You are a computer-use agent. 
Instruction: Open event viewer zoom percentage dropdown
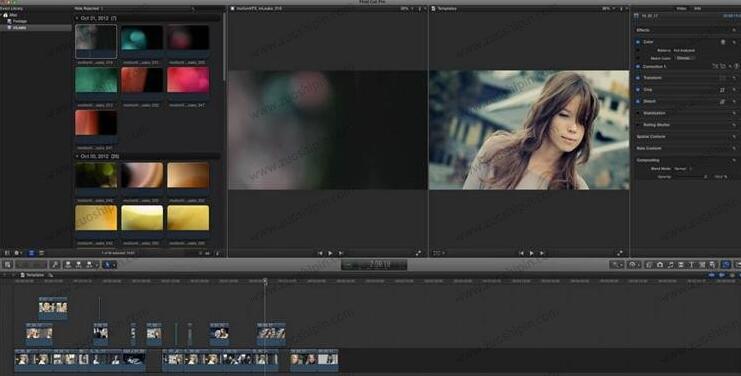(x=406, y=9)
